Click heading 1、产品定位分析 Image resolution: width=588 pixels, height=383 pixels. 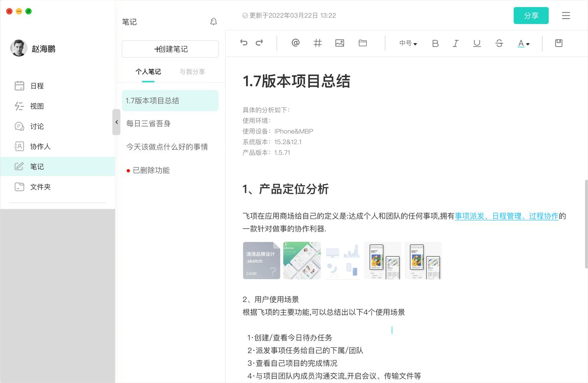(285, 189)
